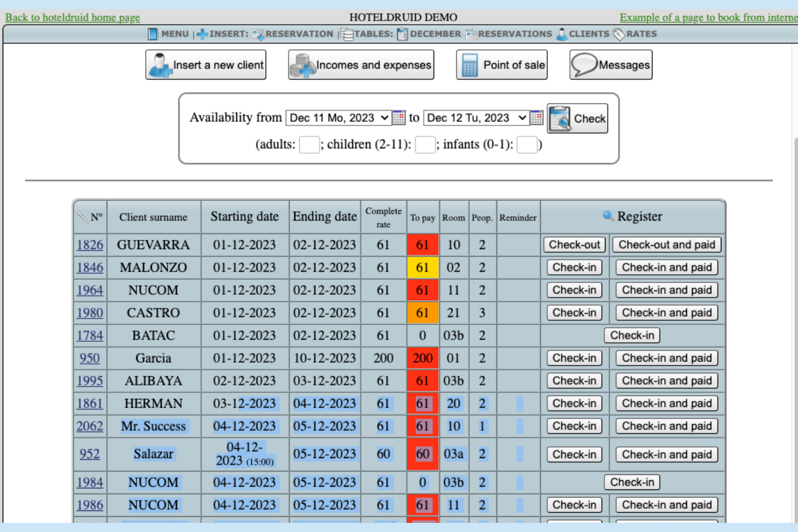Open the calendar picker beside the starting date
Image resolution: width=798 pixels, height=532 pixels.
398,118
